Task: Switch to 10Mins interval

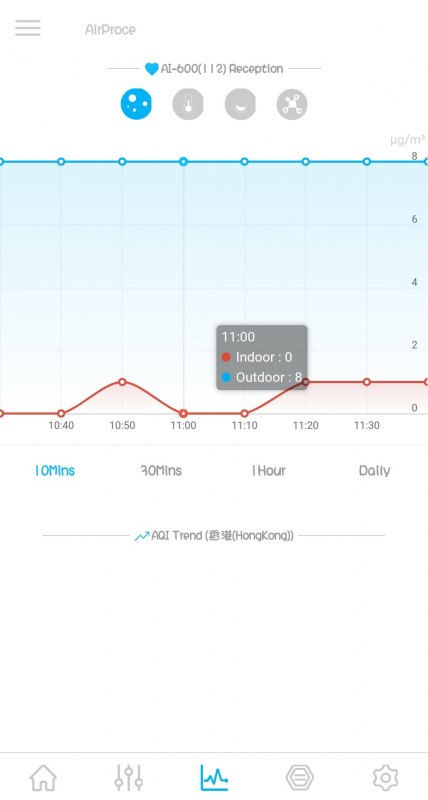Action: pyautogui.click(x=55, y=470)
